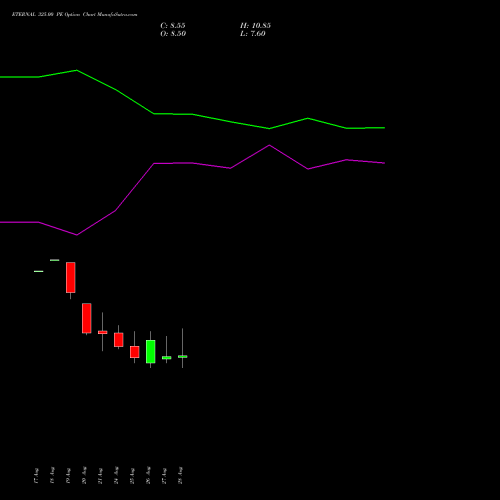Click the green dash candle for 18 Aug

(55, 260)
